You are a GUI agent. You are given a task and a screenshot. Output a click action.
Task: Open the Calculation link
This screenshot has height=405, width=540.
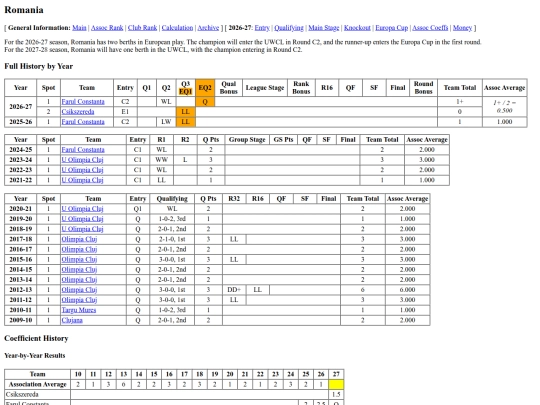pyautogui.click(x=177, y=28)
